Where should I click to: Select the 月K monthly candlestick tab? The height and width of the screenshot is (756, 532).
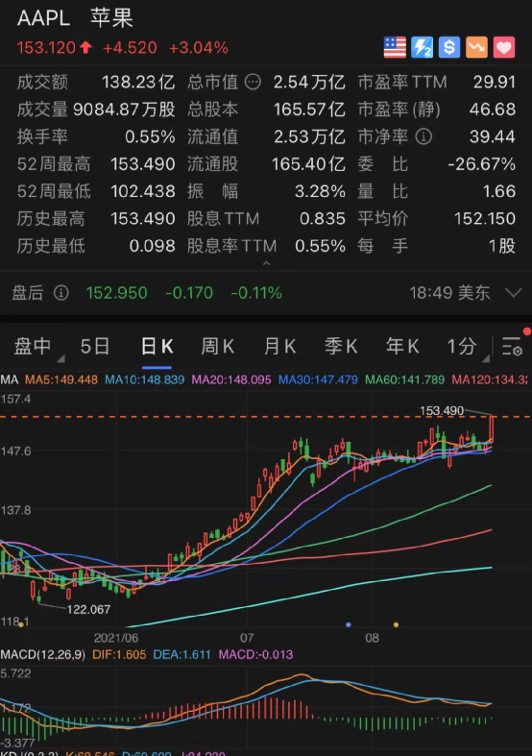pos(279,346)
